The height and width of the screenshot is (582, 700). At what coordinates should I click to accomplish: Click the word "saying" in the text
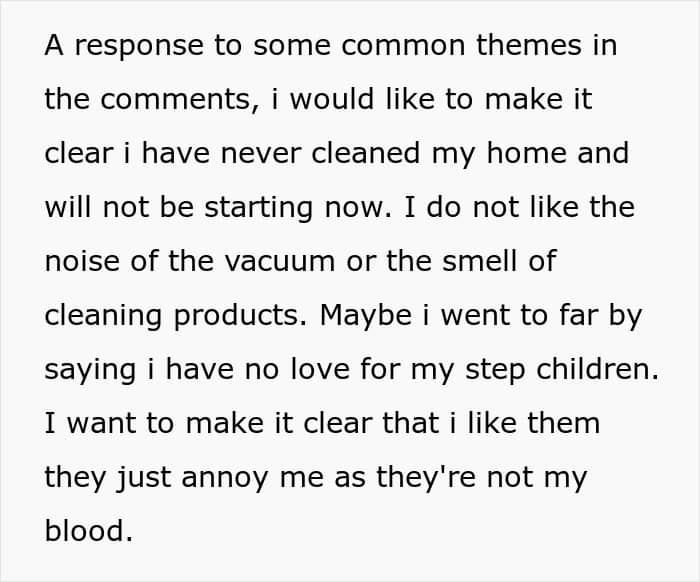pyautogui.click(x=90, y=370)
